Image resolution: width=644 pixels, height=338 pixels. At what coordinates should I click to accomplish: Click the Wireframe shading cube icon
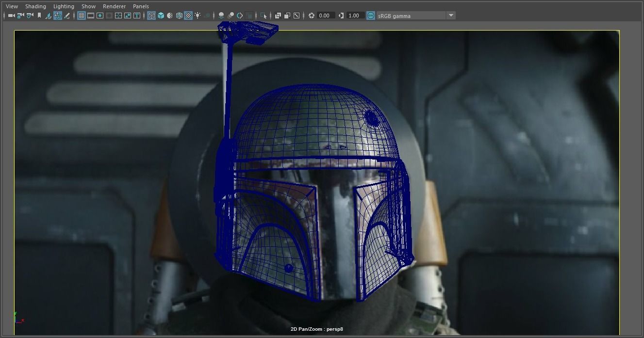[151, 16]
